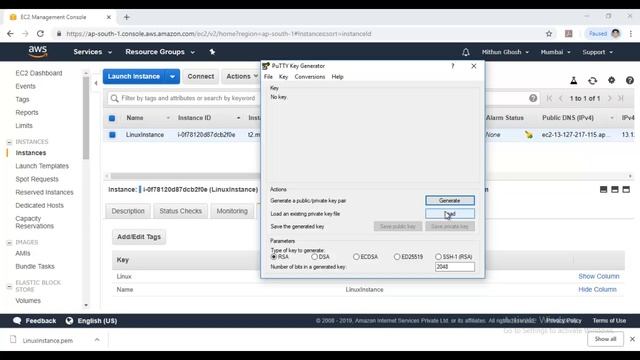The image size is (640, 360).
Task: Expand the Services dropdown
Action: (x=92, y=52)
